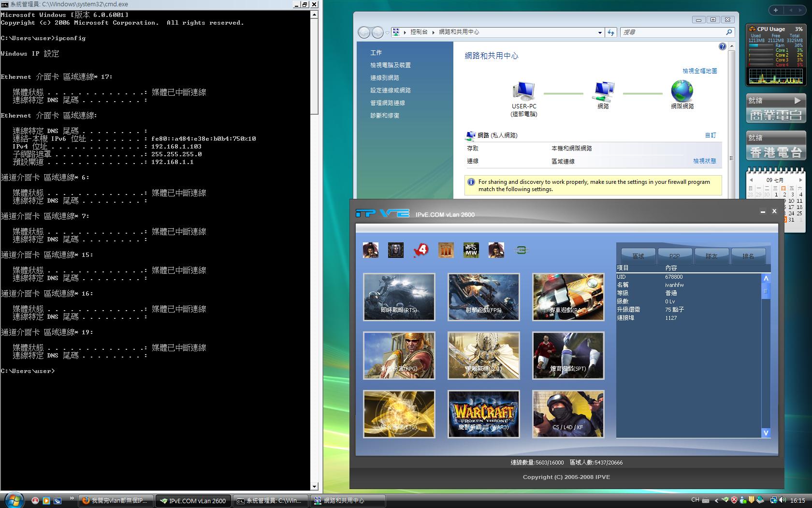Click the Left 4 Dead game icon
The image size is (812, 508).
coord(421,250)
